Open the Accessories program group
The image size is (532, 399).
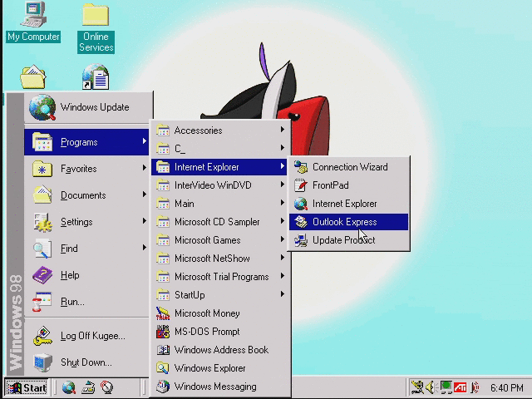(x=219, y=131)
